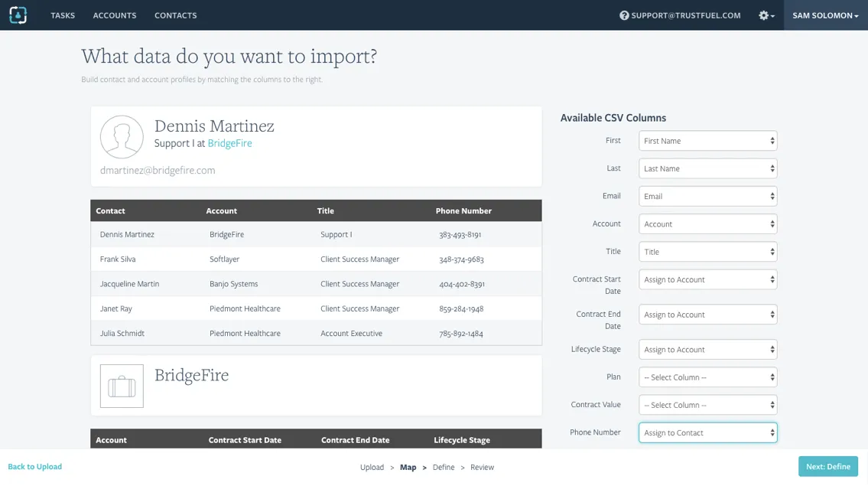Image resolution: width=868 pixels, height=486 pixels.
Task: Click Dennis Martinez's avatar placeholder
Action: 122,136
